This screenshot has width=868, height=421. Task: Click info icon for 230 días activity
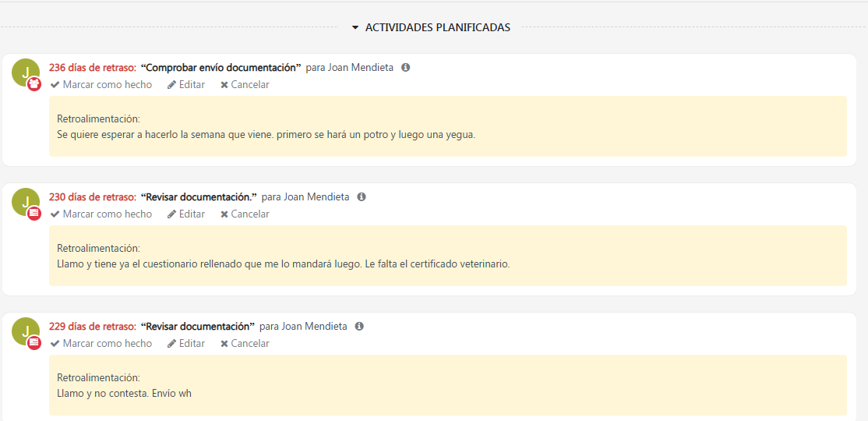362,197
